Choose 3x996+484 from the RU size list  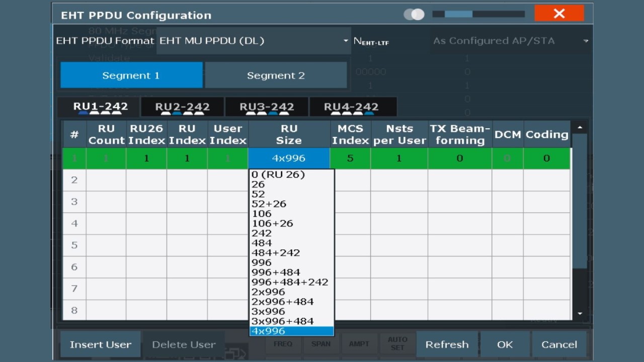pyautogui.click(x=292, y=321)
